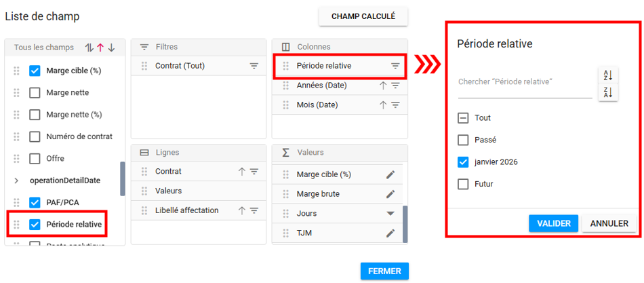Edit the TJM value with pencil icon
The width and height of the screenshot is (644, 283).
[x=390, y=233]
